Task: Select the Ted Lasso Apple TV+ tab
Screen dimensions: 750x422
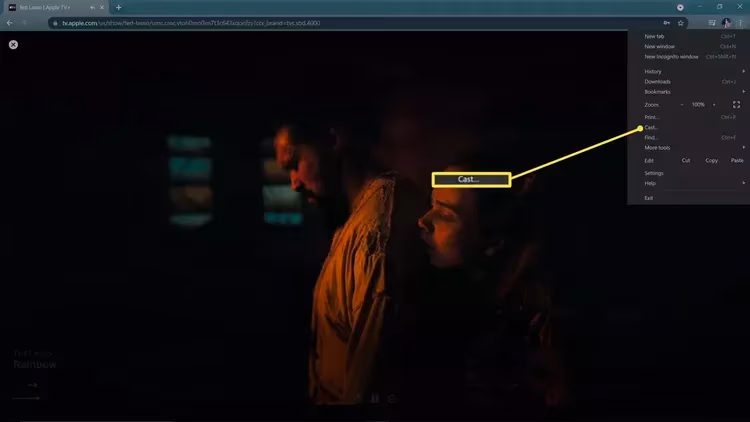Action: tap(54, 7)
